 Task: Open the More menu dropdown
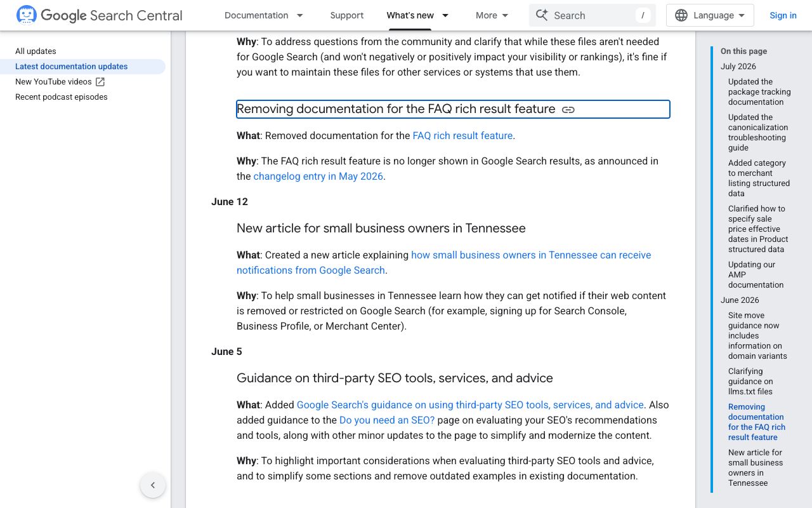pyautogui.click(x=492, y=15)
